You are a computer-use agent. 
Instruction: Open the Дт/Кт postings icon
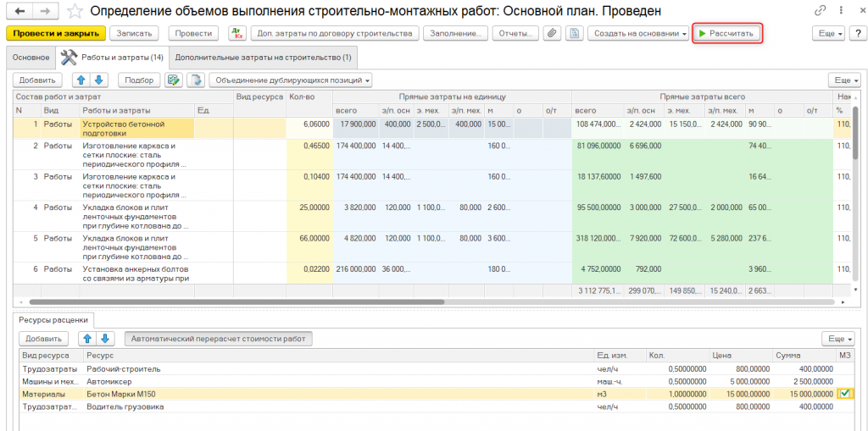(236, 33)
